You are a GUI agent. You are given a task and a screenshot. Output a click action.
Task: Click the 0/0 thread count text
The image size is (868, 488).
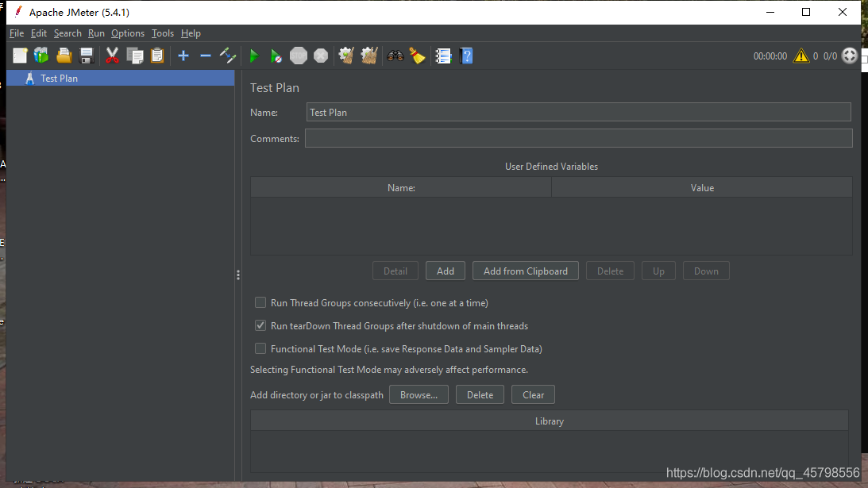pyautogui.click(x=830, y=56)
